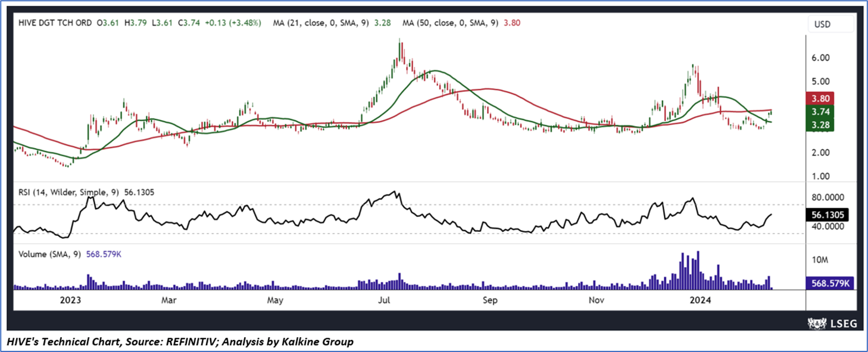
Task: Click the 40.0000 RSI axis label
Action: 828,227
